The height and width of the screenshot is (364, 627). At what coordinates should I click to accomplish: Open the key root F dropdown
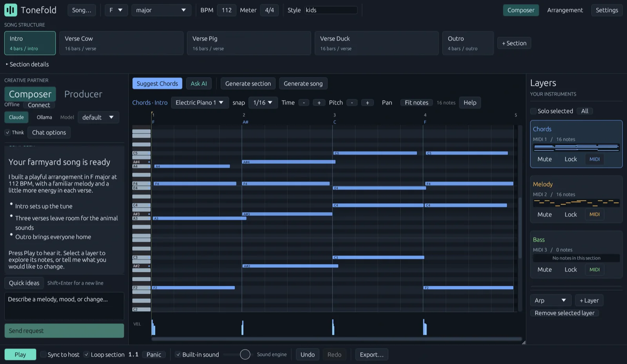[116, 10]
